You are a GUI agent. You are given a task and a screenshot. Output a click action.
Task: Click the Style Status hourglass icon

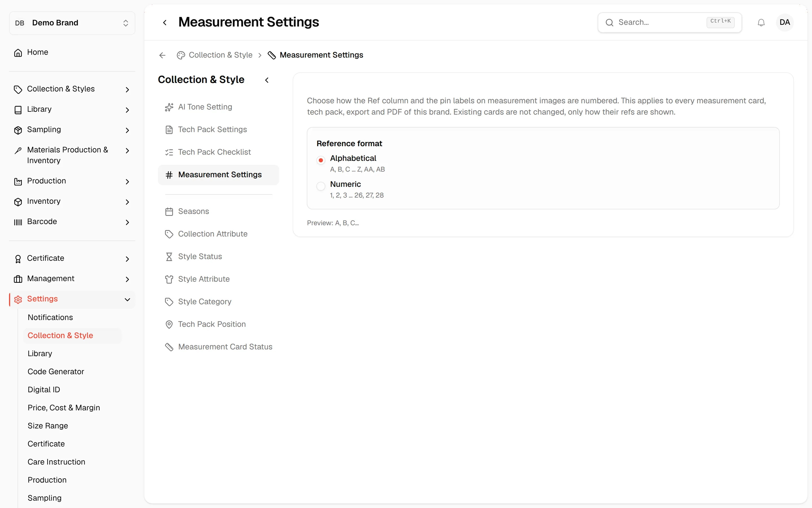(x=169, y=257)
